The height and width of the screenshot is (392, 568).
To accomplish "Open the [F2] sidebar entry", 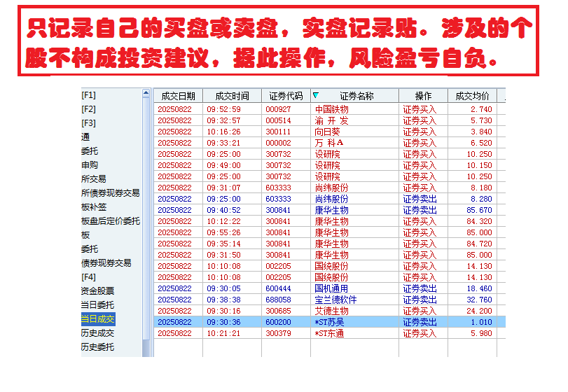I will point(88,109).
